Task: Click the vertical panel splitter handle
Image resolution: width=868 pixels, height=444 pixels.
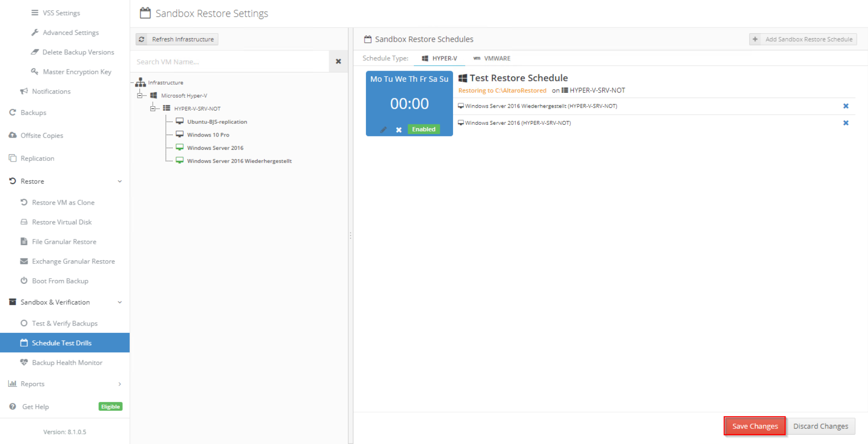Action: (350, 235)
